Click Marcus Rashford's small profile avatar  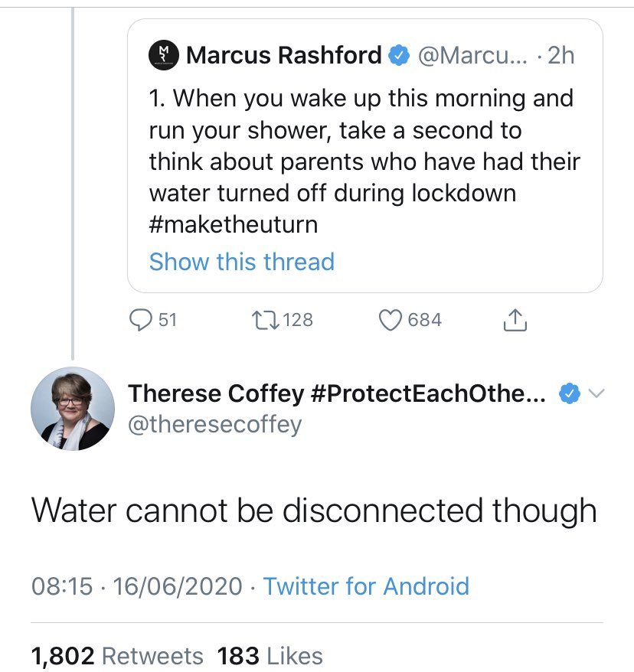[x=162, y=55]
